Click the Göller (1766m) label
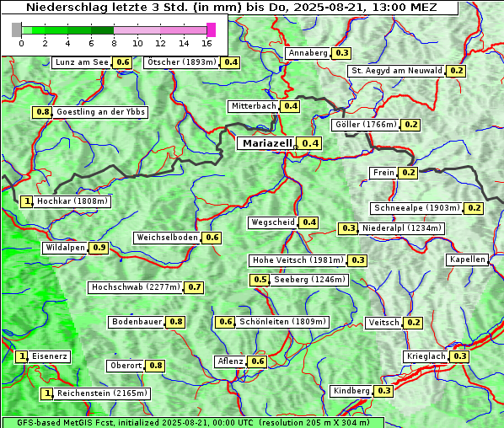Image resolution: width=504 pixels, height=428 pixels. [x=366, y=125]
